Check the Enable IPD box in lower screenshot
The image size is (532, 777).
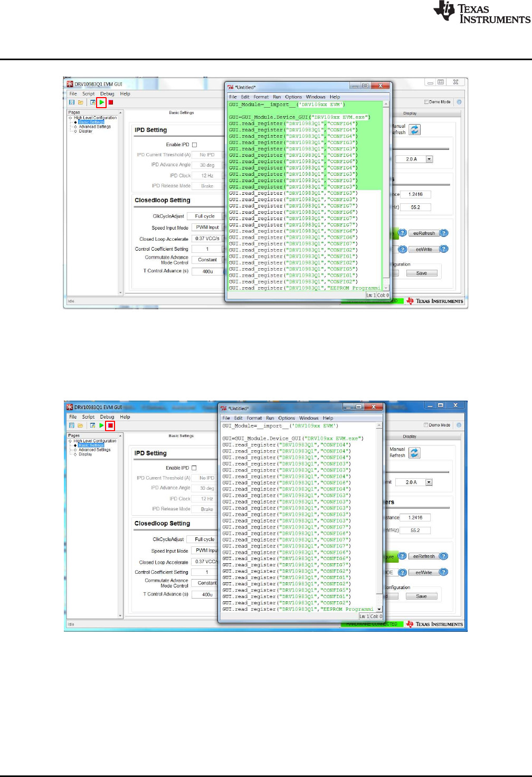(194, 468)
